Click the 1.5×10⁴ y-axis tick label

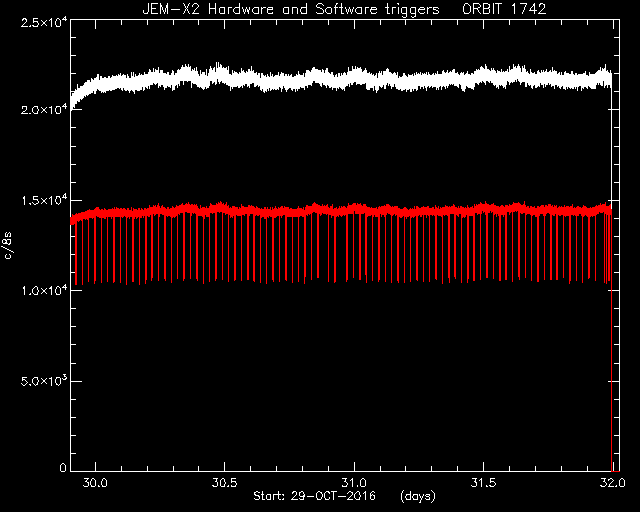click(x=44, y=200)
